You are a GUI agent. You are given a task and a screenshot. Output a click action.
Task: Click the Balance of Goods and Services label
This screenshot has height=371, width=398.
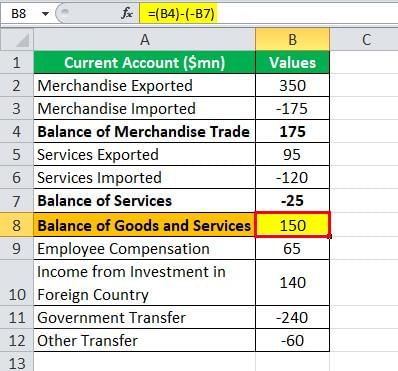144,225
